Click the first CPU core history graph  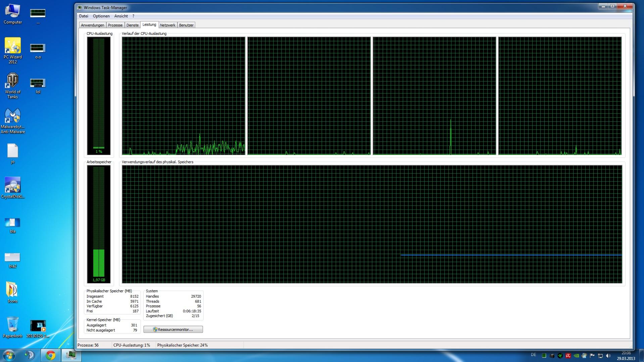click(184, 96)
